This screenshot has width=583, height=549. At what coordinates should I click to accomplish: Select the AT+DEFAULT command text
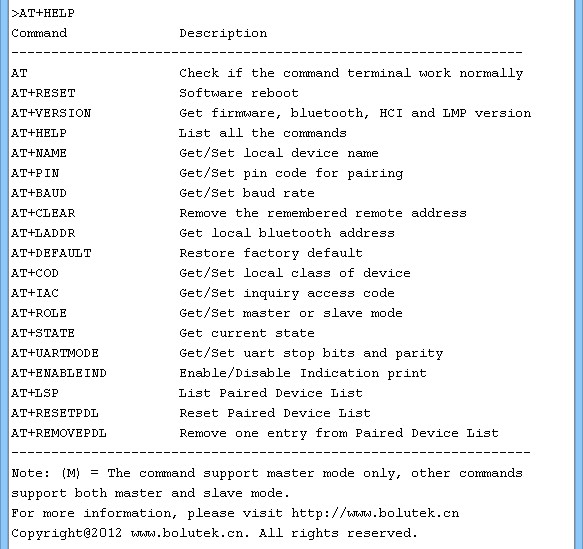pyautogui.click(x=51, y=253)
